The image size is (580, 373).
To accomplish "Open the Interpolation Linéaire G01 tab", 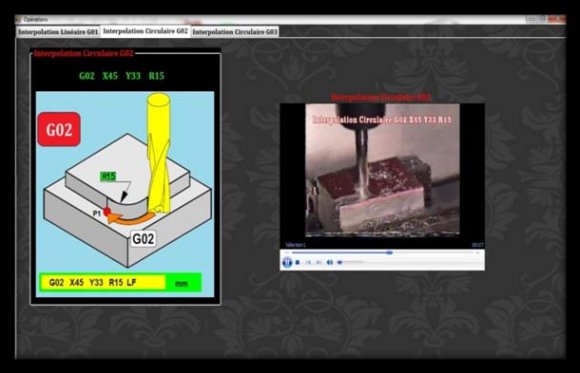I will [58, 32].
